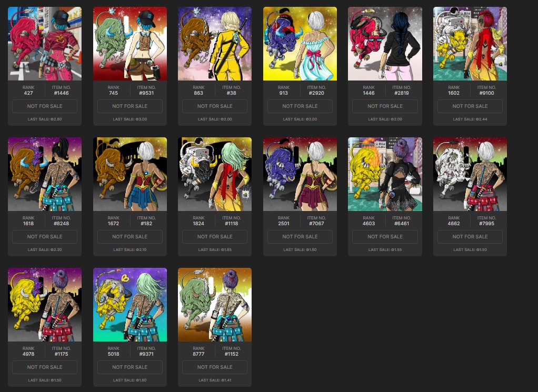Select the last sale 2.80 text

(x=45, y=119)
